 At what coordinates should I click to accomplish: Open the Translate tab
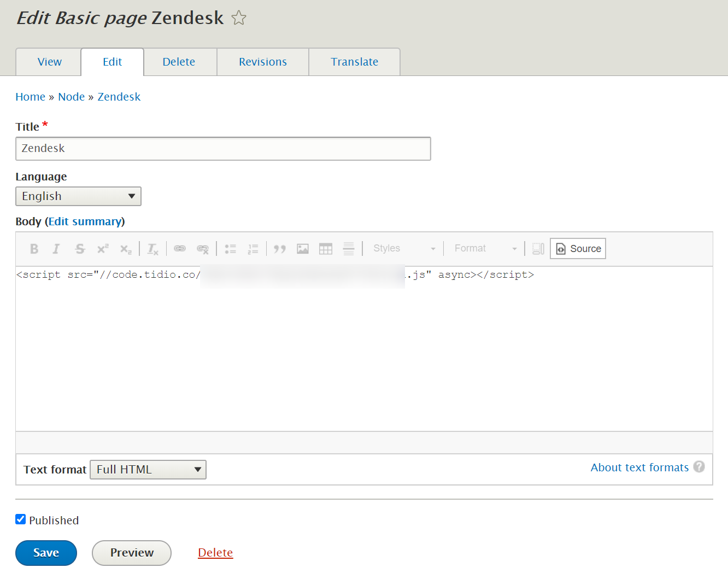354,62
